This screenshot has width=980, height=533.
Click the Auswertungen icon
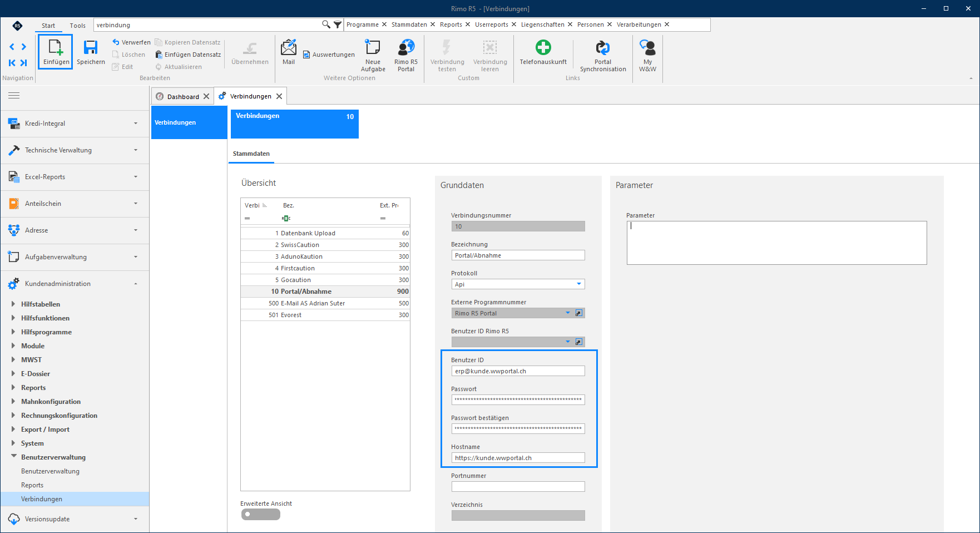[x=306, y=55]
